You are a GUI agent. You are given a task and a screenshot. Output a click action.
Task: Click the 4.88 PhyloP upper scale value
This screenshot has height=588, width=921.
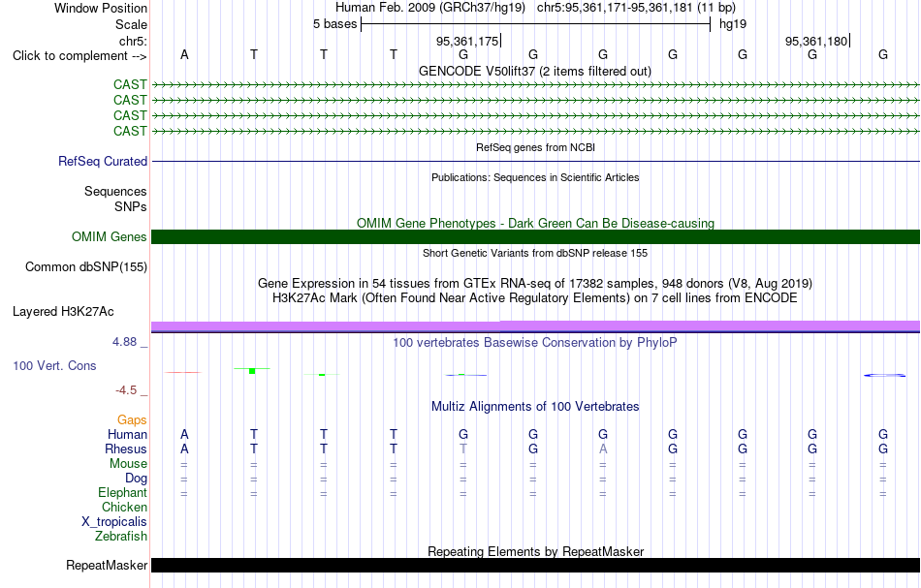[124, 342]
